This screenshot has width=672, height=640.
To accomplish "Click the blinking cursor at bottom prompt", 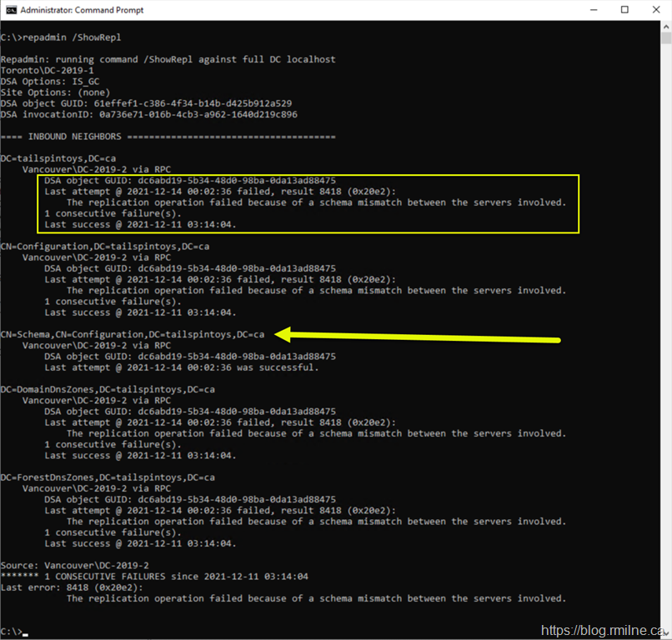I will (25, 632).
